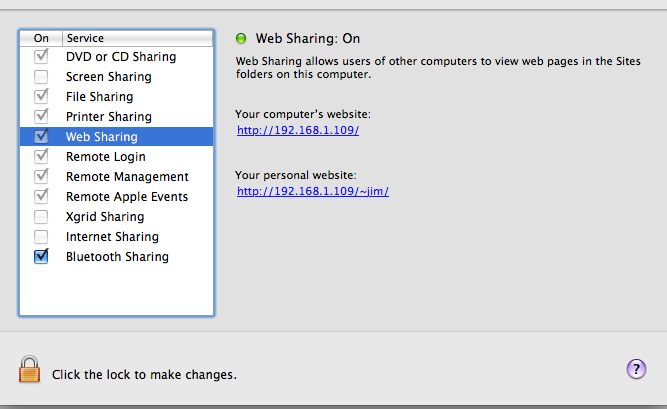The height and width of the screenshot is (409, 667).
Task: Uncheck the Bluetooth Sharing checkbox
Action: (x=41, y=256)
